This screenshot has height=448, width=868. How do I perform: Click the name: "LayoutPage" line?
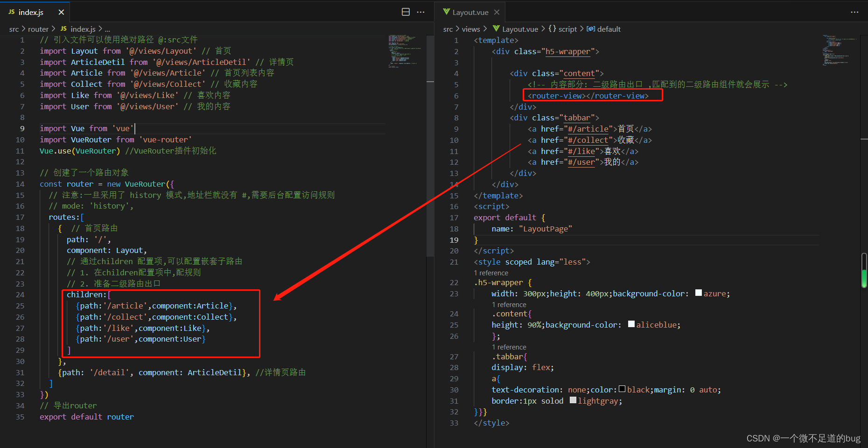pos(532,229)
